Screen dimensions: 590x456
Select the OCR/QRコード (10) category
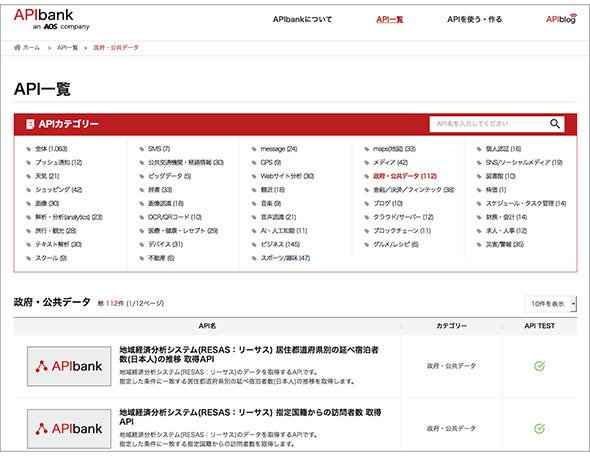[x=175, y=217]
